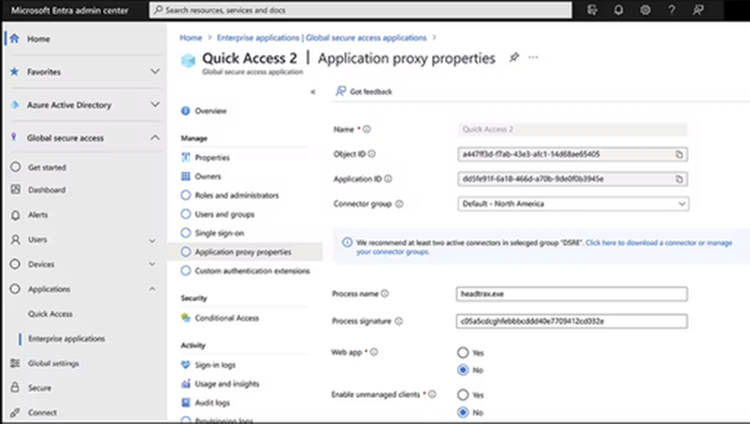The image size is (750, 424).
Task: Open Sign-in logs under Activity
Action: (x=215, y=365)
